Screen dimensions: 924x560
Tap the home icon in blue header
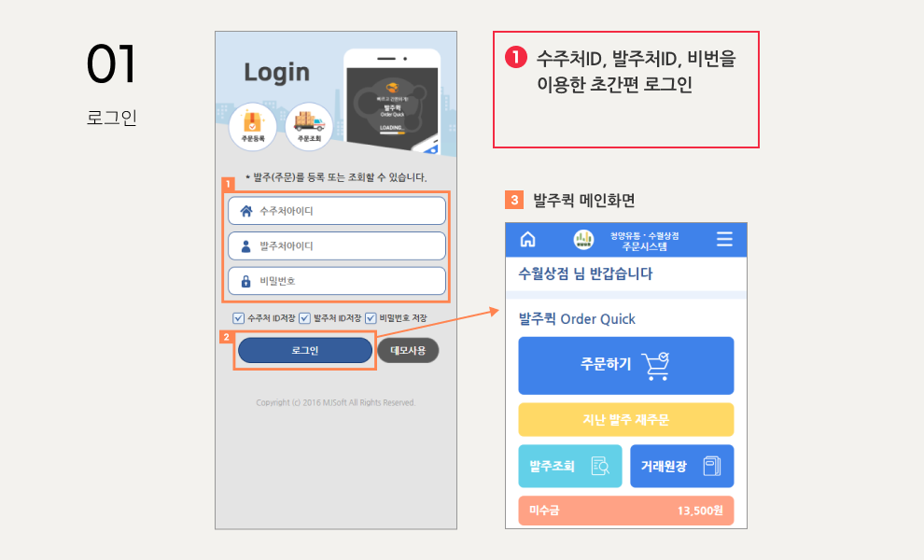pyautogui.click(x=528, y=239)
